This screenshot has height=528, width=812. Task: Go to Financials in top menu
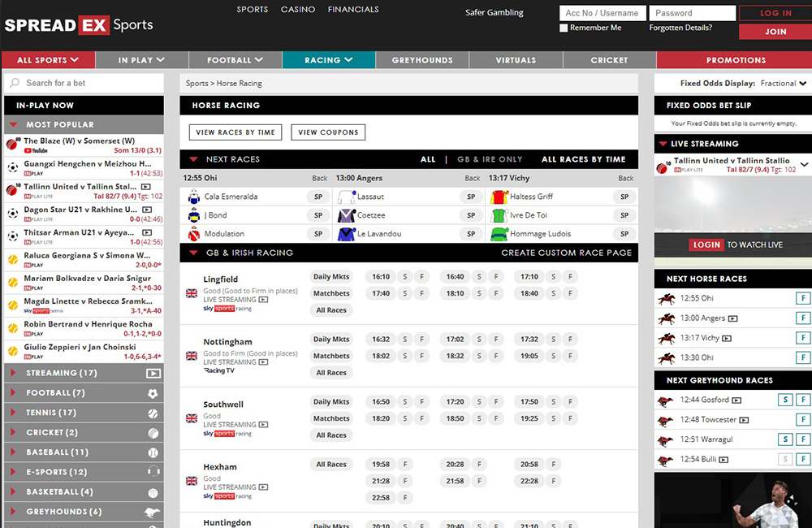pos(353,9)
